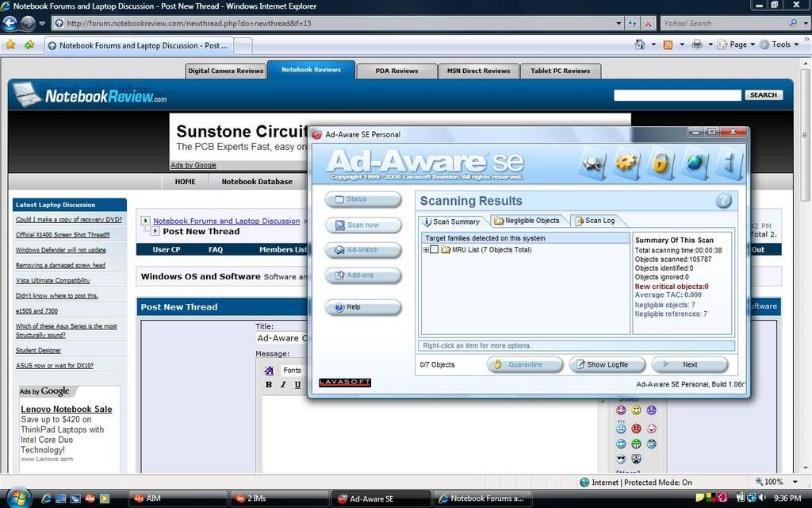Click the round help question-mark icon in Scanning Results
812x508 pixels.
click(x=723, y=201)
